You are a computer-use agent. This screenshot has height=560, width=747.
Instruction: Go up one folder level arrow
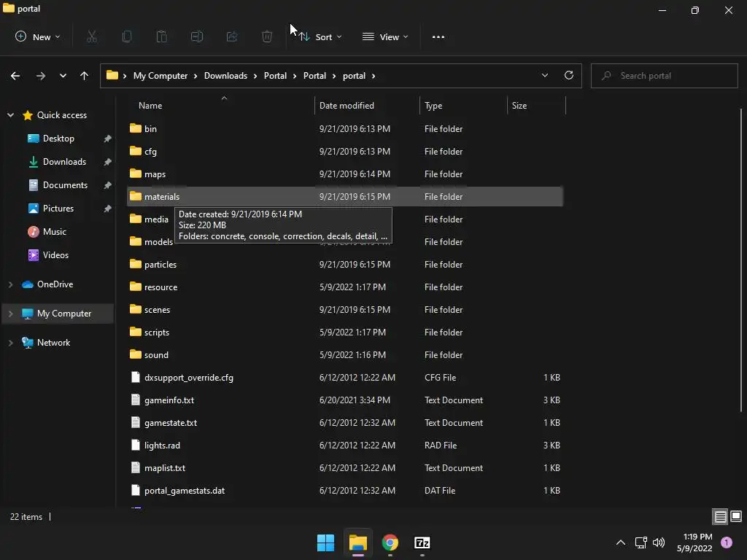click(x=85, y=76)
